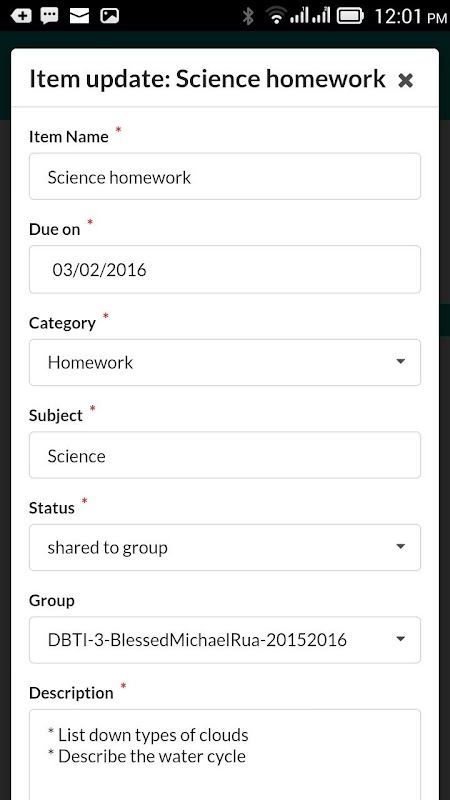Tap the 12:01 PM clock

pyautogui.click(x=410, y=16)
